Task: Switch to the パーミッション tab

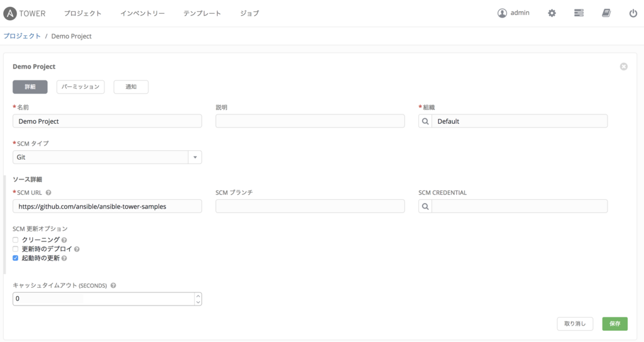Action: pos(80,87)
